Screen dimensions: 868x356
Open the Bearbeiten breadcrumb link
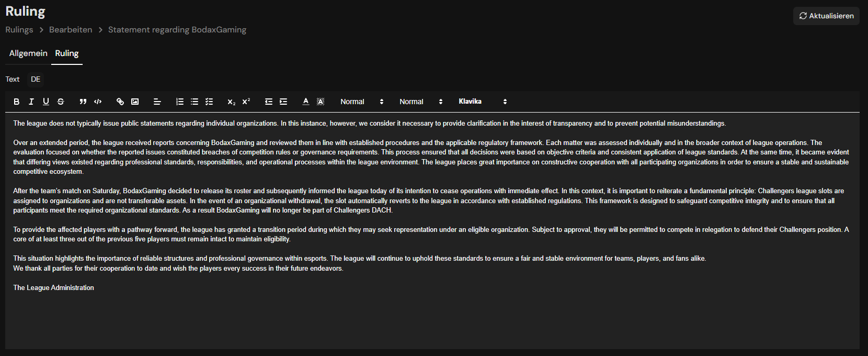pyautogui.click(x=71, y=30)
